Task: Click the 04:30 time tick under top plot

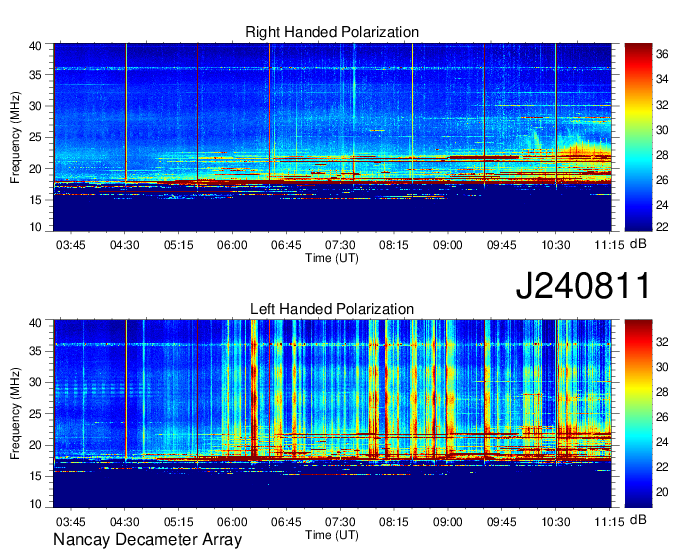Action: click(x=124, y=245)
